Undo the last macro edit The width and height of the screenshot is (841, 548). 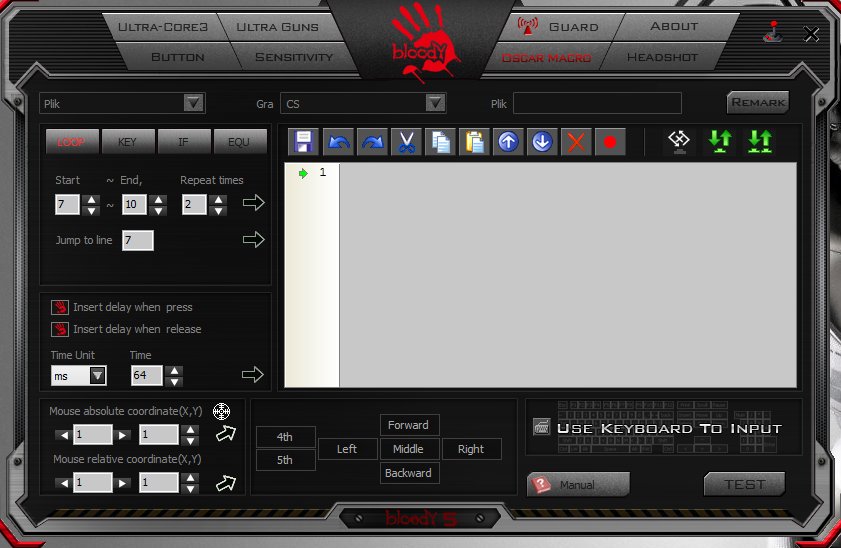[x=338, y=142]
